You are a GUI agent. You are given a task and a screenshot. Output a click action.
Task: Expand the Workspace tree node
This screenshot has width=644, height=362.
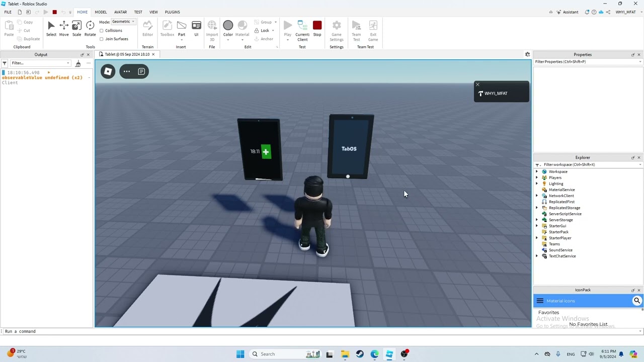[x=536, y=172]
